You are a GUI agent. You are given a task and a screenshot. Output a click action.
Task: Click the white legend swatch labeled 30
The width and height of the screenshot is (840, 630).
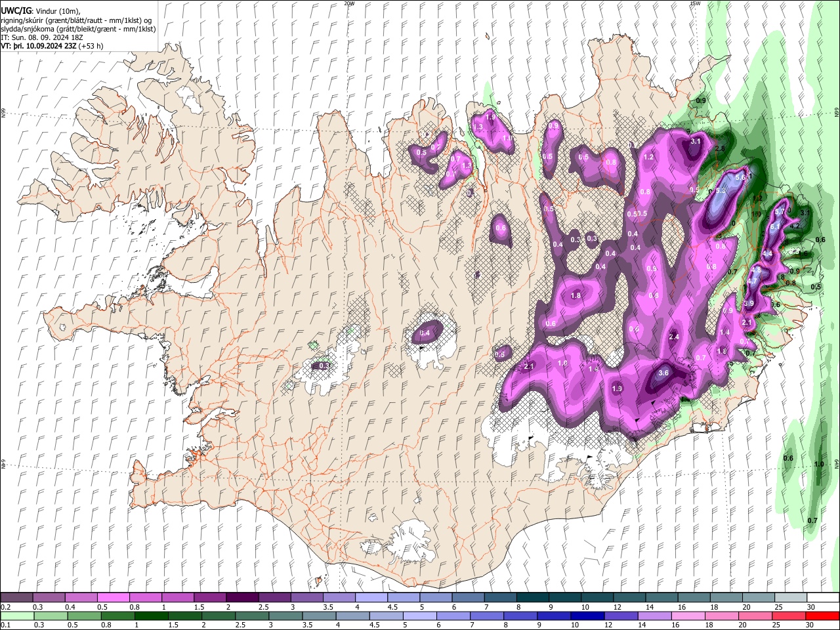tap(822, 598)
